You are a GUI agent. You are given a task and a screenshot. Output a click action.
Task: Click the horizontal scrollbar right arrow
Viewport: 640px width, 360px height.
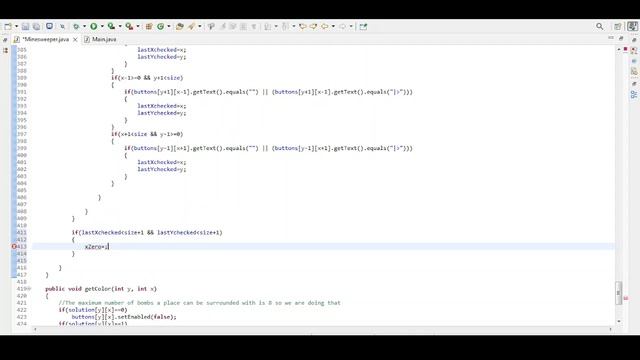(x=611, y=329)
